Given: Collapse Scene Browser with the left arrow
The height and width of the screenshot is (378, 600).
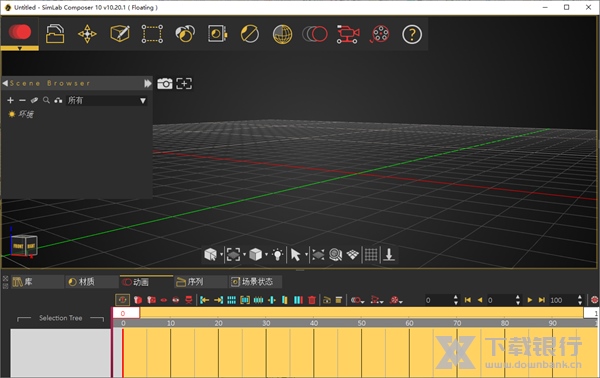Looking at the screenshot, I should pyautogui.click(x=5, y=83).
